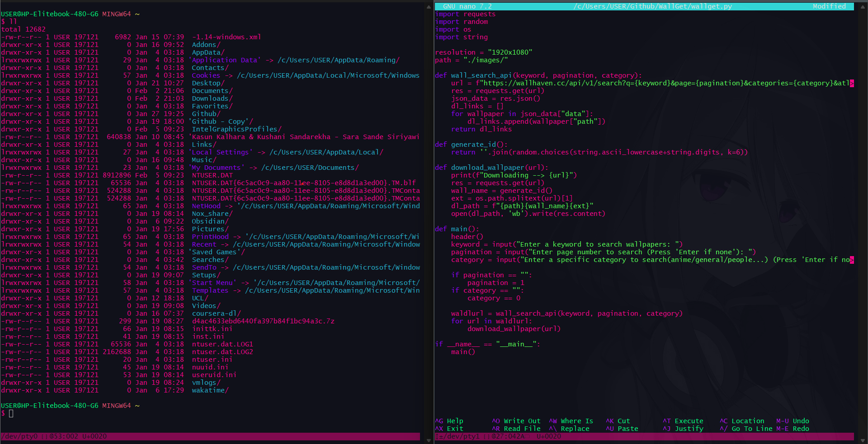Click the ^W Where Is shortcut
The height and width of the screenshot is (444, 868).
pos(571,421)
